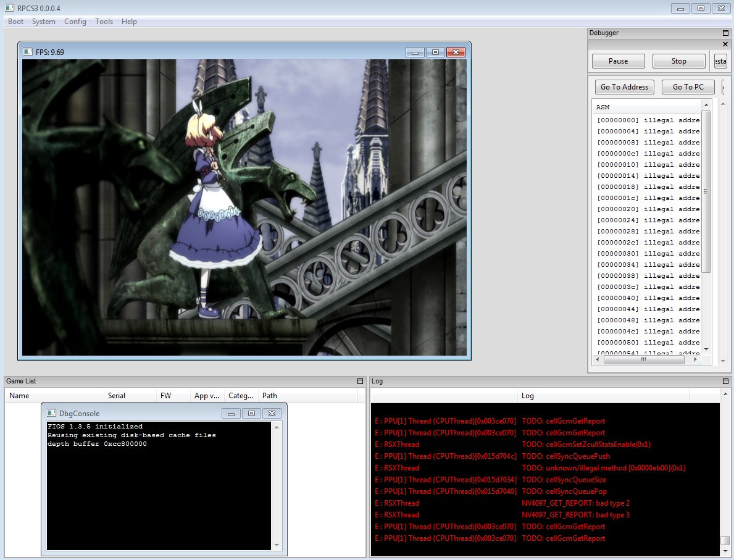Minimize the DbgConsole window

[x=231, y=413]
